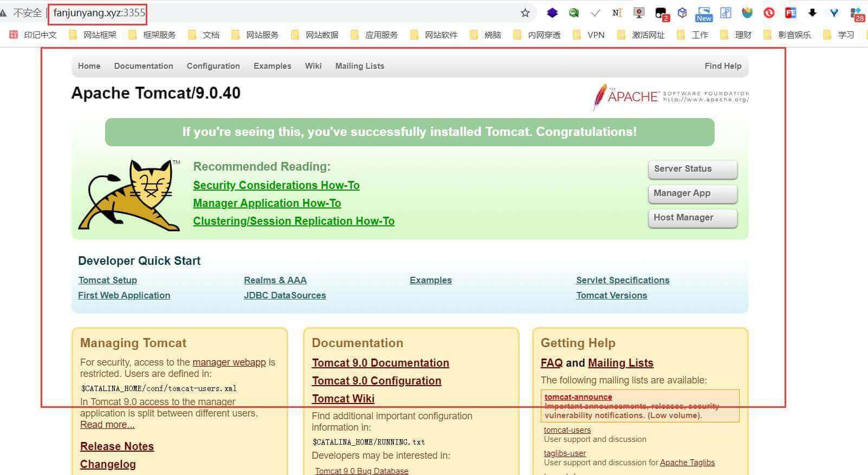Open Mailing Lists in the top nav bar
The height and width of the screenshot is (475, 868).
pyautogui.click(x=360, y=66)
